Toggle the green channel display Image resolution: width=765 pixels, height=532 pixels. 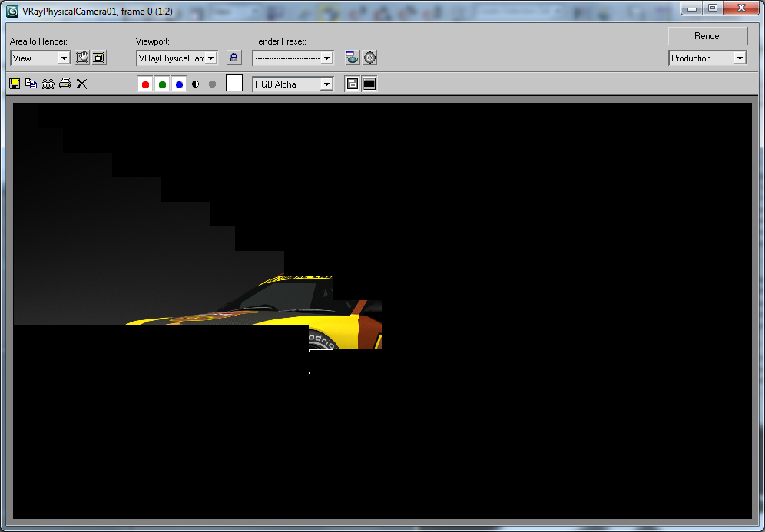tap(163, 84)
